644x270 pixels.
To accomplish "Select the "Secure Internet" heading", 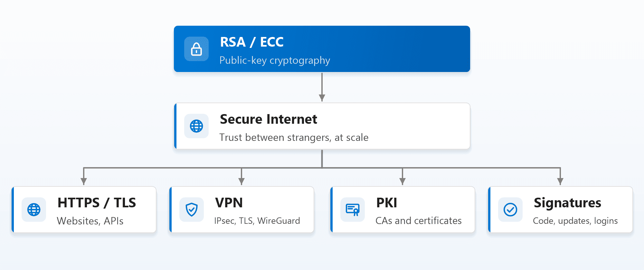I will (x=269, y=119).
